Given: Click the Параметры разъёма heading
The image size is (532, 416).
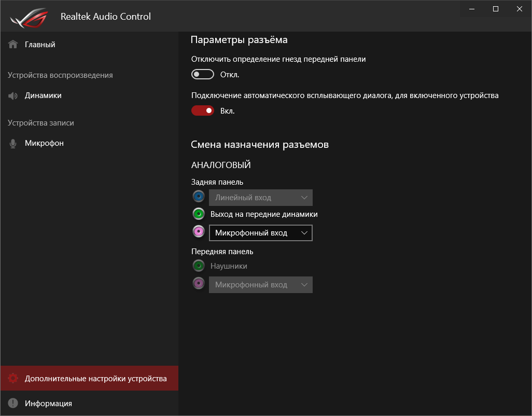Looking at the screenshot, I should point(239,40).
